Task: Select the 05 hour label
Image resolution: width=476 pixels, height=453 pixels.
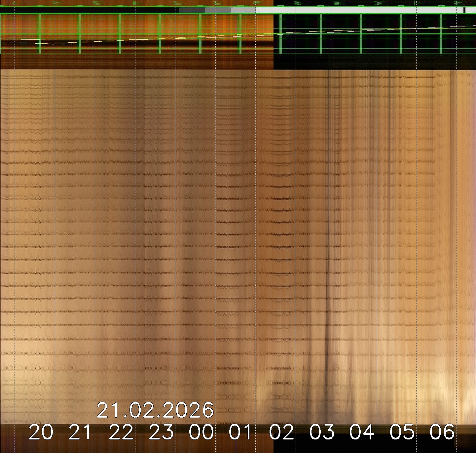Action: (x=402, y=432)
